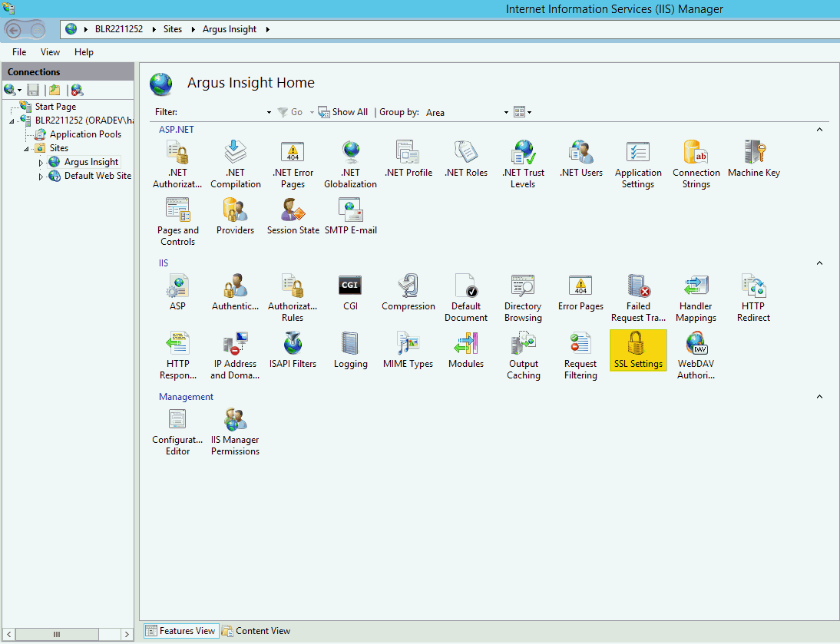Image resolution: width=840 pixels, height=644 pixels.
Task: Open the ASP feature icon
Action: (177, 292)
